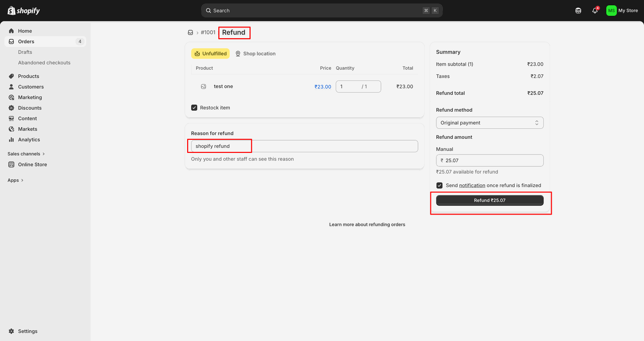Open the Sidekick assistant icon in top bar

578,11
